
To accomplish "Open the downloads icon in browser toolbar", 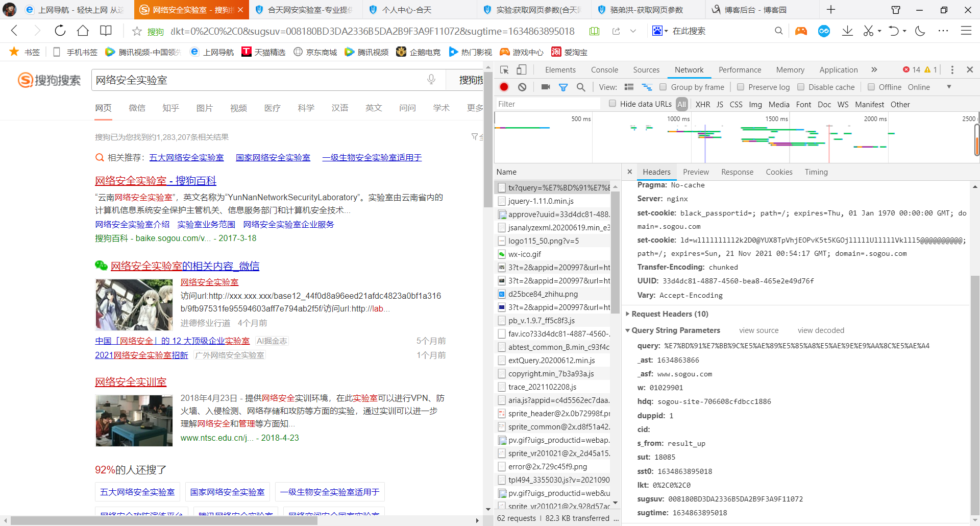I will pos(847,31).
